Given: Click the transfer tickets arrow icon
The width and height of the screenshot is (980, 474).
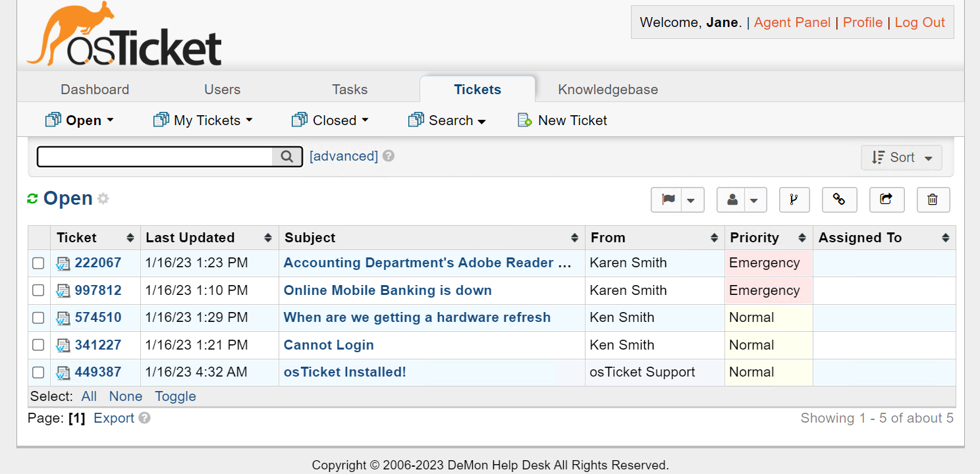Looking at the screenshot, I should click(886, 199).
